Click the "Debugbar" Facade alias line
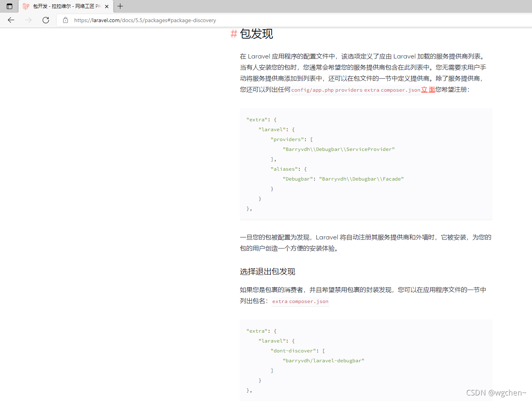 pos(343,179)
